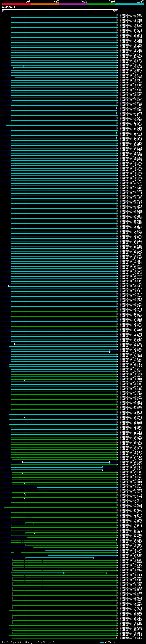Click the UniRef100_C4JH12 label
The image size is (146, 644).
[x=131, y=115]
